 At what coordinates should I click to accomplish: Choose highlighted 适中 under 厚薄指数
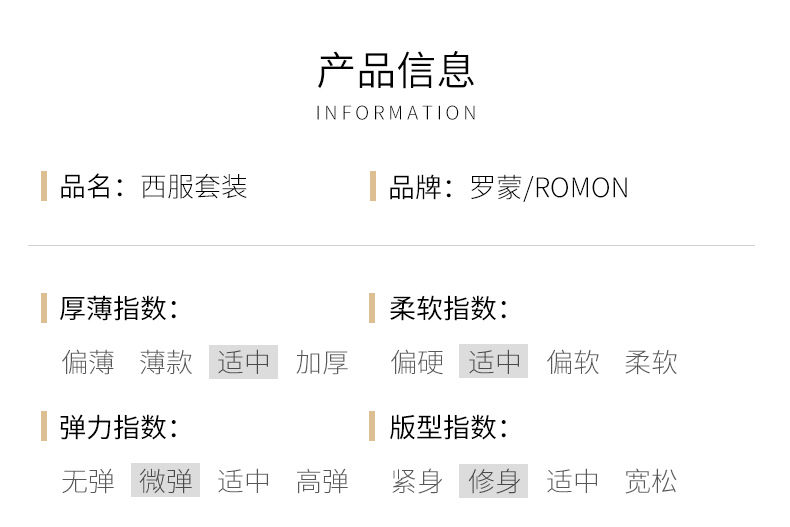(243, 362)
